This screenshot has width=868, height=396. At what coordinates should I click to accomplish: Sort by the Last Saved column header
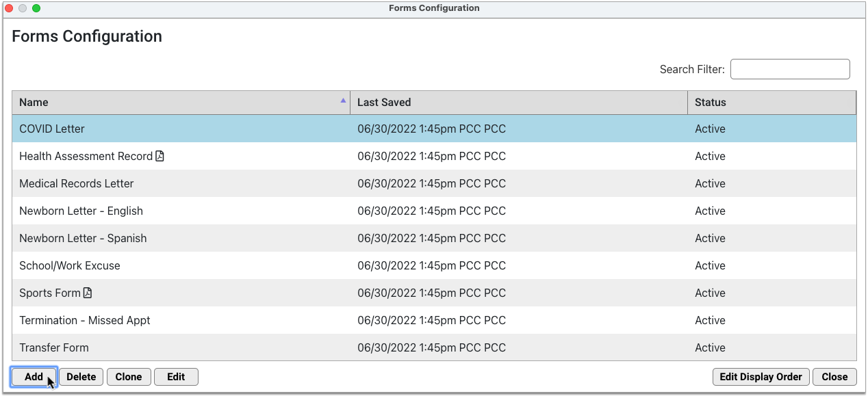pyautogui.click(x=519, y=102)
